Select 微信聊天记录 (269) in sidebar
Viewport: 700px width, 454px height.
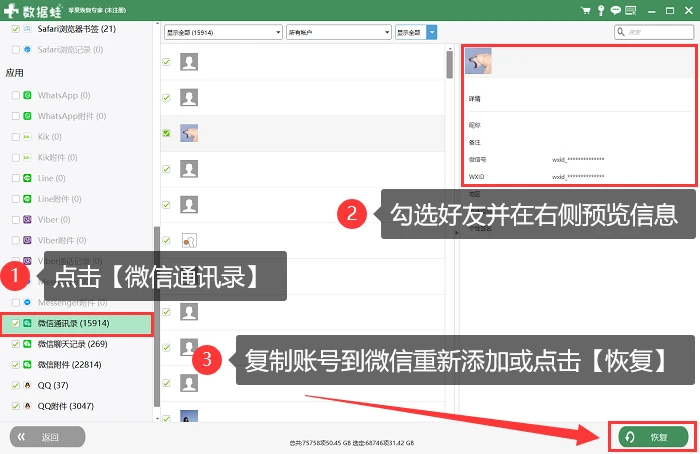point(72,344)
